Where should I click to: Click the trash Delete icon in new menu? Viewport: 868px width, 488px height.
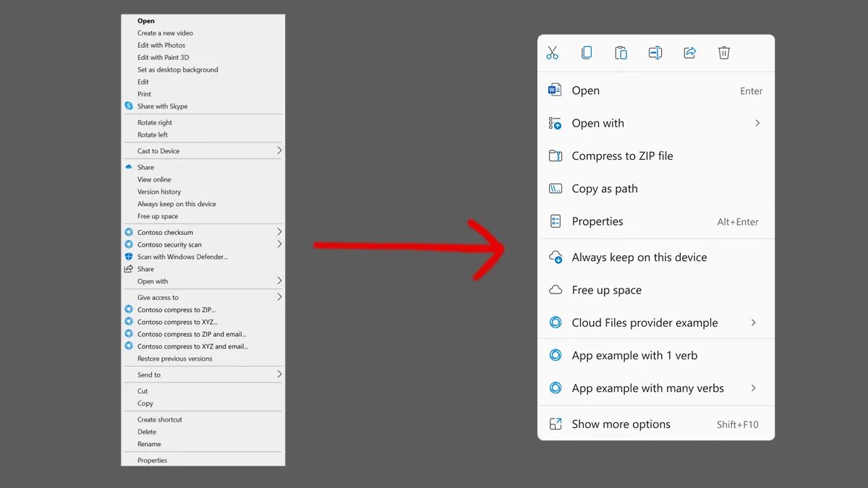(x=724, y=53)
